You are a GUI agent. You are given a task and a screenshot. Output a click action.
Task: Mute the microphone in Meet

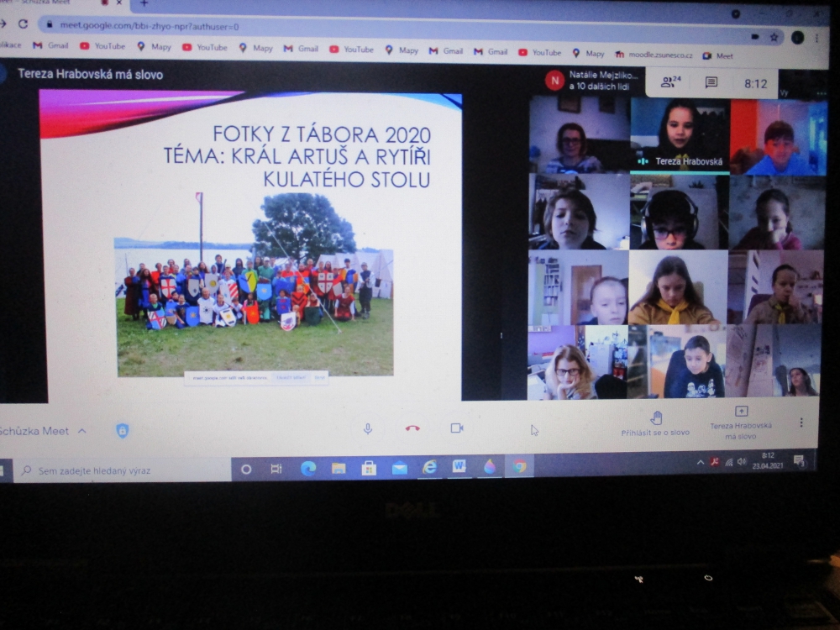tap(368, 428)
